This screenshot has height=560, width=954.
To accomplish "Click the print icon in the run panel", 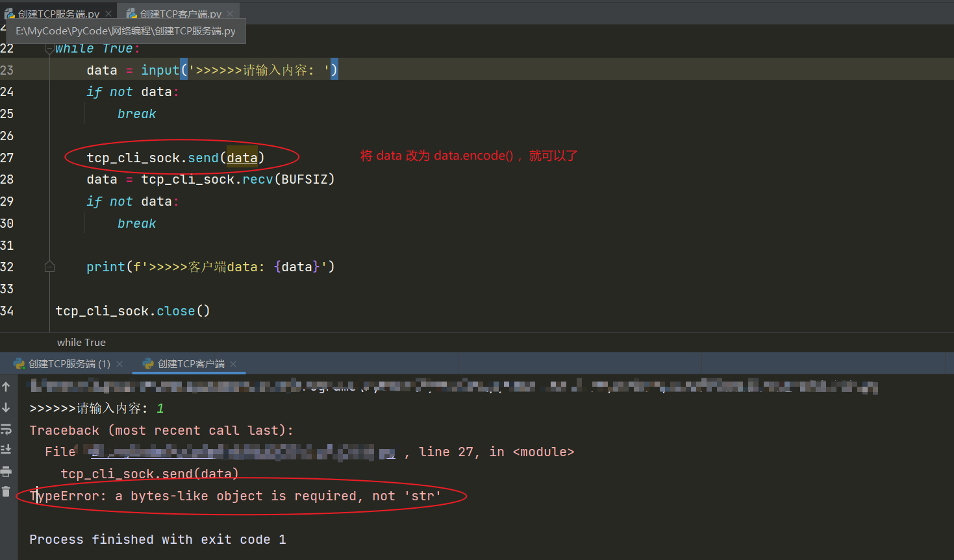I will click(6, 471).
